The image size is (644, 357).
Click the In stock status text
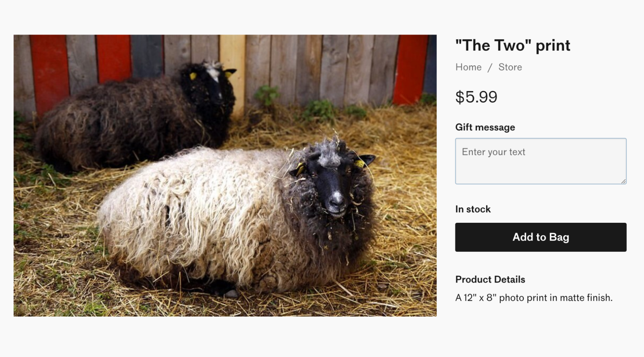click(473, 209)
